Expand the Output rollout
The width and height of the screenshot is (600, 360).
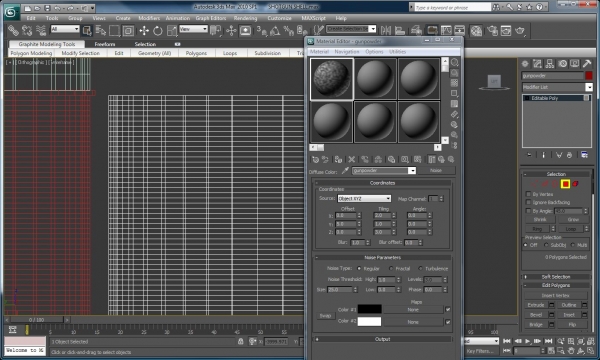[383, 339]
